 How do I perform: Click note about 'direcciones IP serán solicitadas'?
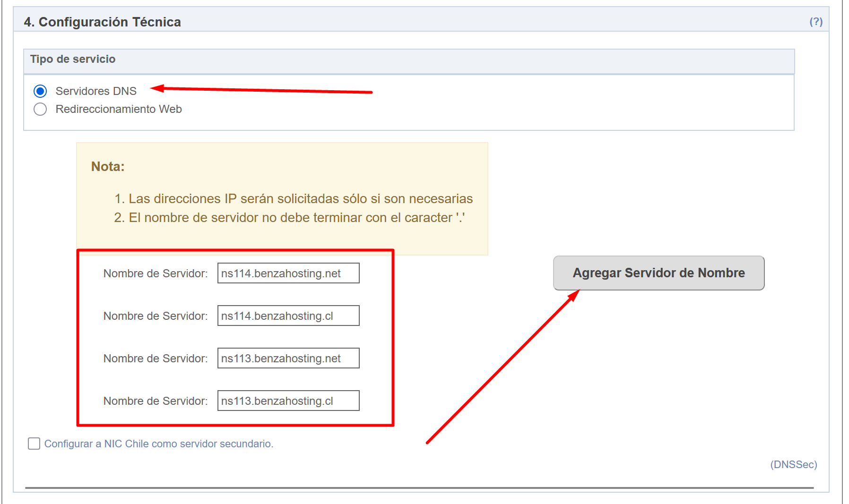(301, 198)
